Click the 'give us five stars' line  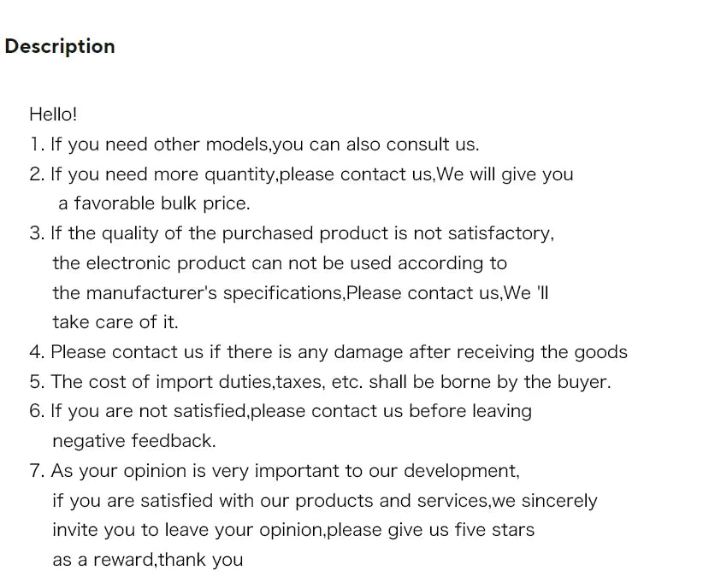point(293,530)
